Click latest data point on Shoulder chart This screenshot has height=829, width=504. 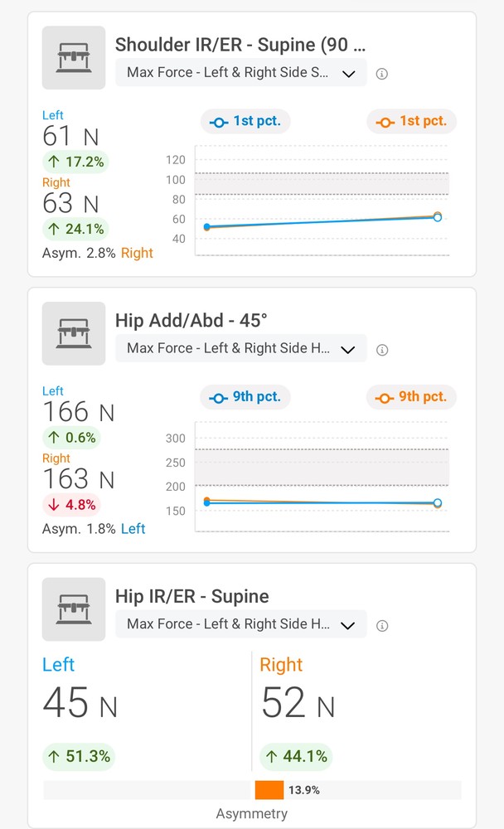click(x=437, y=217)
